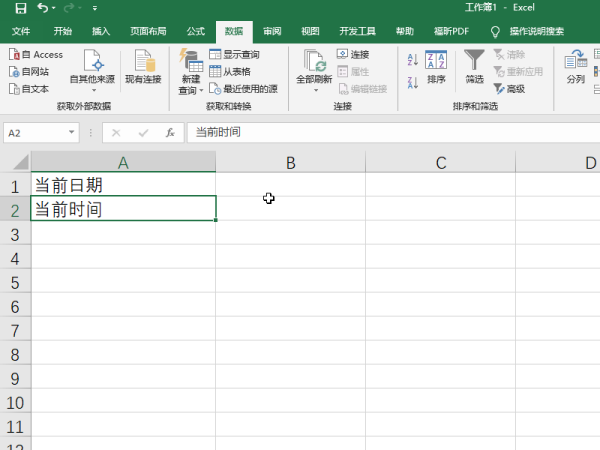
Task: Open the 福昕PDF ribbon tab
Action: pyautogui.click(x=451, y=31)
